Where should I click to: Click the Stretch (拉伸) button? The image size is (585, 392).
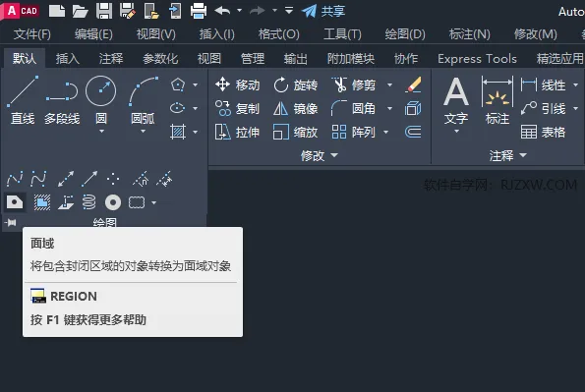click(x=237, y=132)
